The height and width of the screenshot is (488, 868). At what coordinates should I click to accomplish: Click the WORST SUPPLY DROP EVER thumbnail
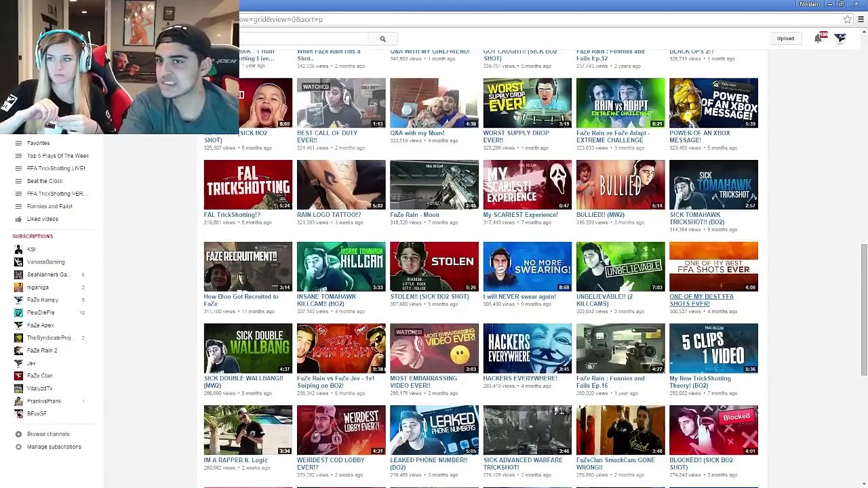(x=528, y=103)
